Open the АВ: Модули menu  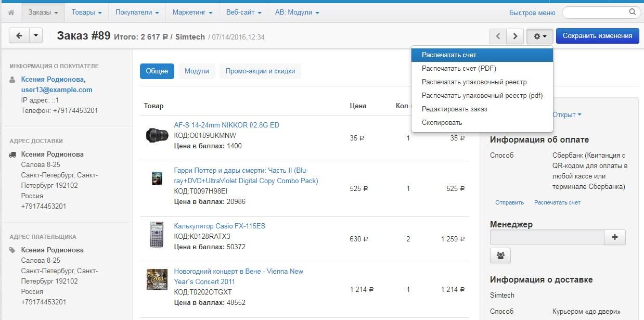tap(297, 12)
